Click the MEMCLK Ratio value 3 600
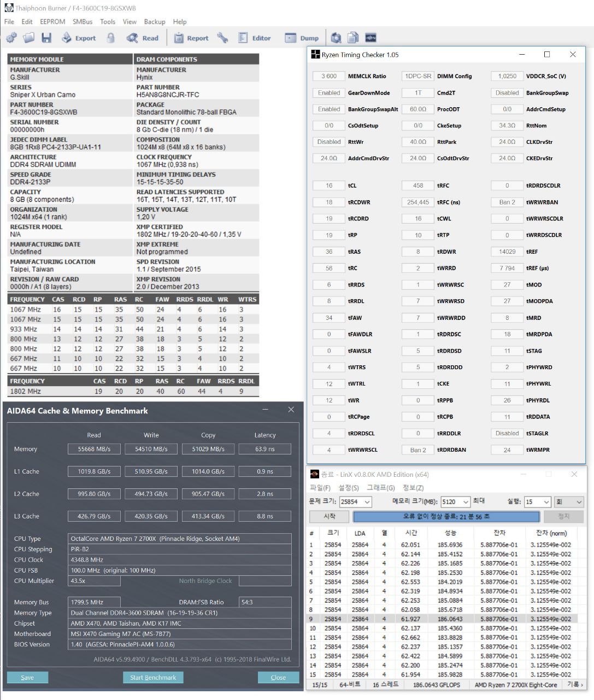594x700 pixels. point(329,76)
